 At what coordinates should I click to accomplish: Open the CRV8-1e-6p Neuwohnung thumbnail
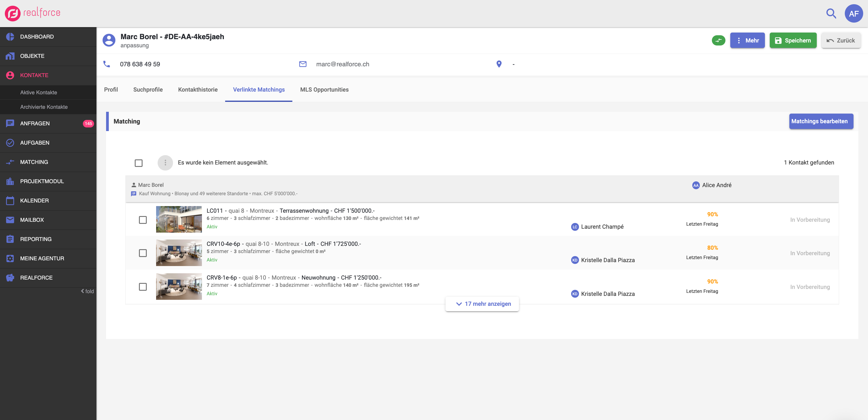(179, 286)
